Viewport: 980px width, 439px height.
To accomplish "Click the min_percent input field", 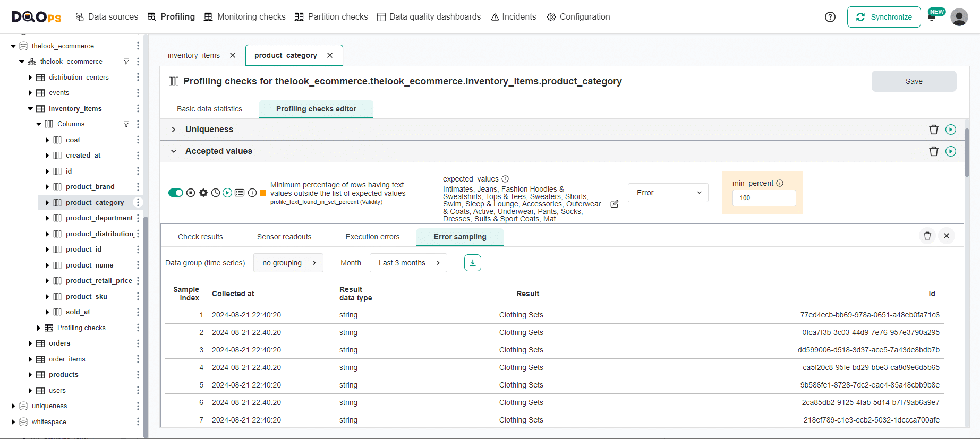I will [764, 198].
